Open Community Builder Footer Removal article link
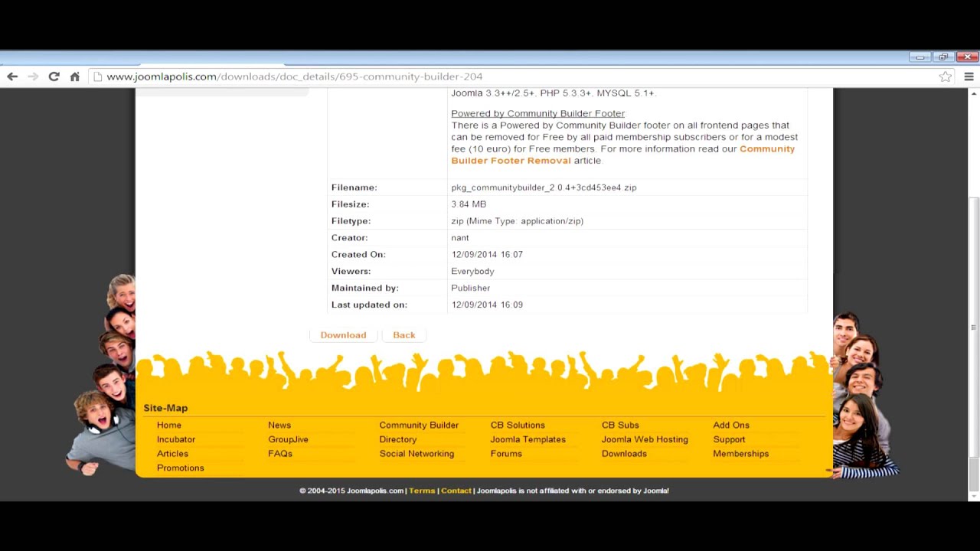Image resolution: width=980 pixels, height=551 pixels. (x=622, y=155)
